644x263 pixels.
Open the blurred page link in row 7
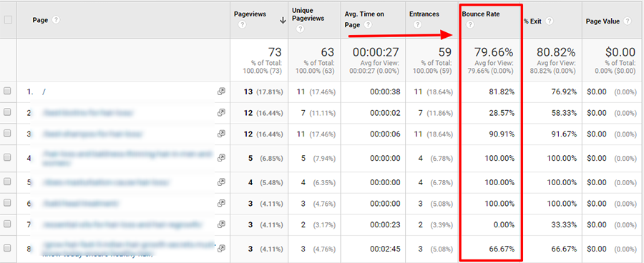tap(122, 224)
